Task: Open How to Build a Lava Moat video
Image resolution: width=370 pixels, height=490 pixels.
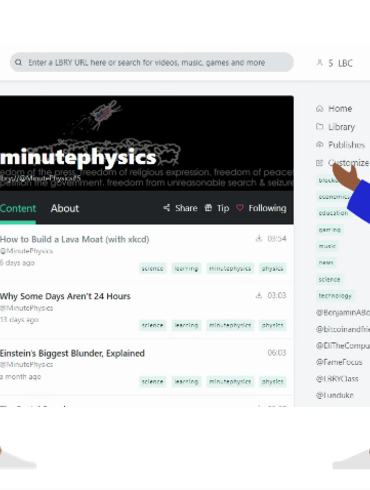Action: tap(75, 239)
